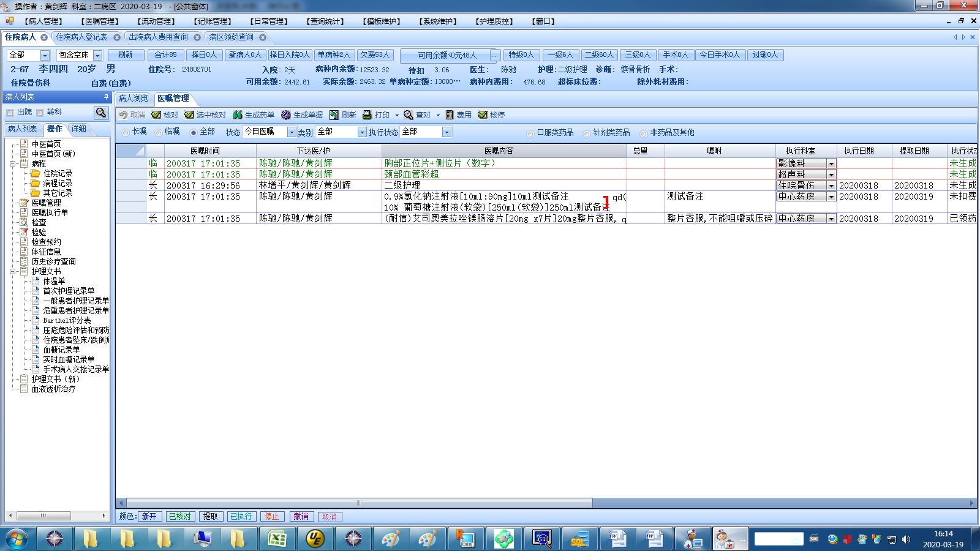Select the 非药品及其他 radio button

(x=644, y=133)
